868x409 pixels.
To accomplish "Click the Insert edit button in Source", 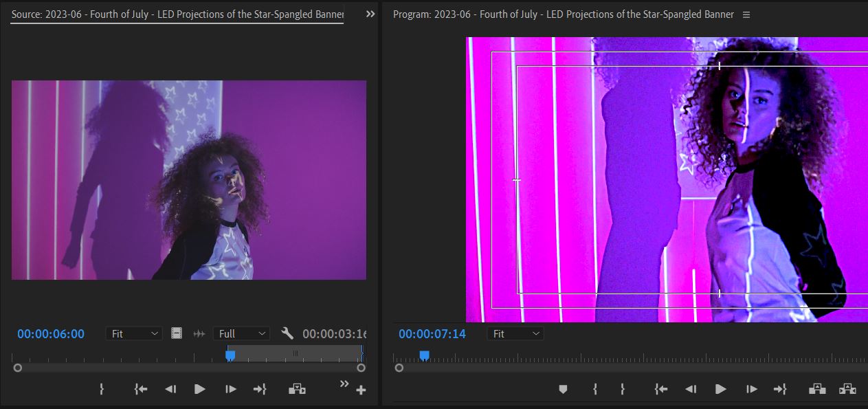I will 297,389.
